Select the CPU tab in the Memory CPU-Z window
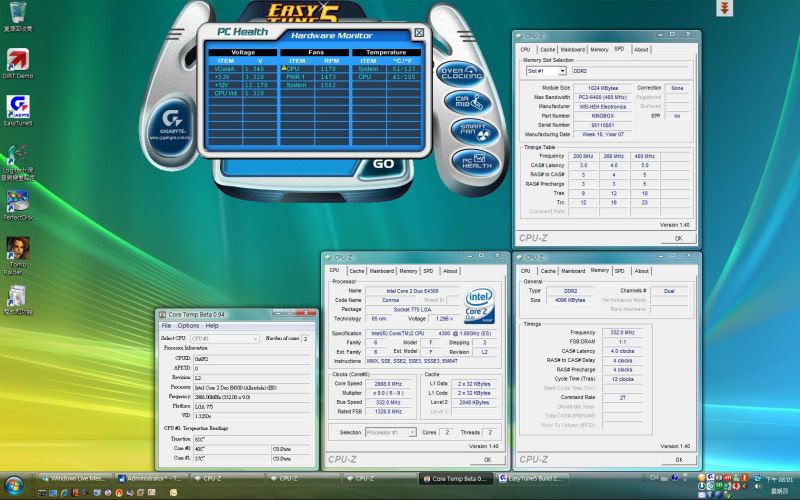 click(x=526, y=271)
